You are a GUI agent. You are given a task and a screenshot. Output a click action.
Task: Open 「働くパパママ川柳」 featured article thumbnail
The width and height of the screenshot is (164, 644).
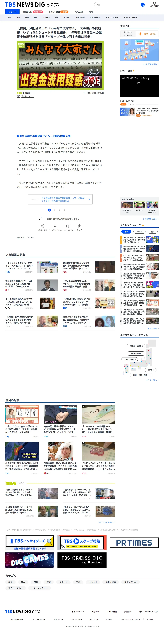tap(22, 414)
